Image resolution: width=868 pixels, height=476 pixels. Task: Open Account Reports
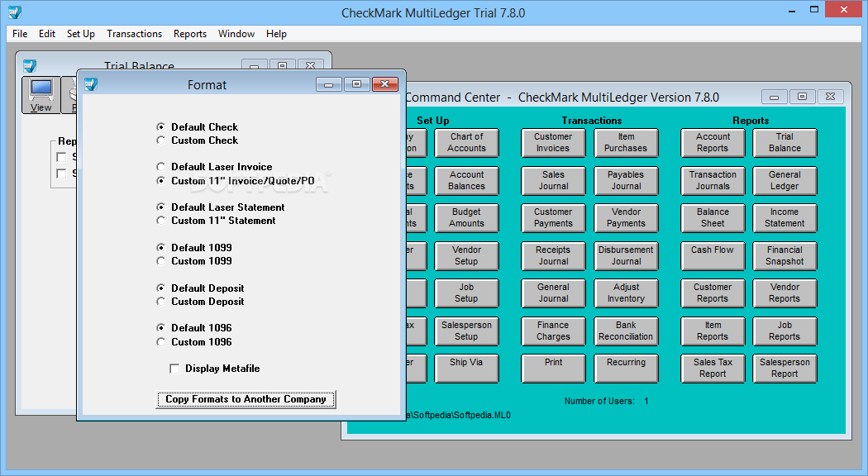click(x=713, y=143)
